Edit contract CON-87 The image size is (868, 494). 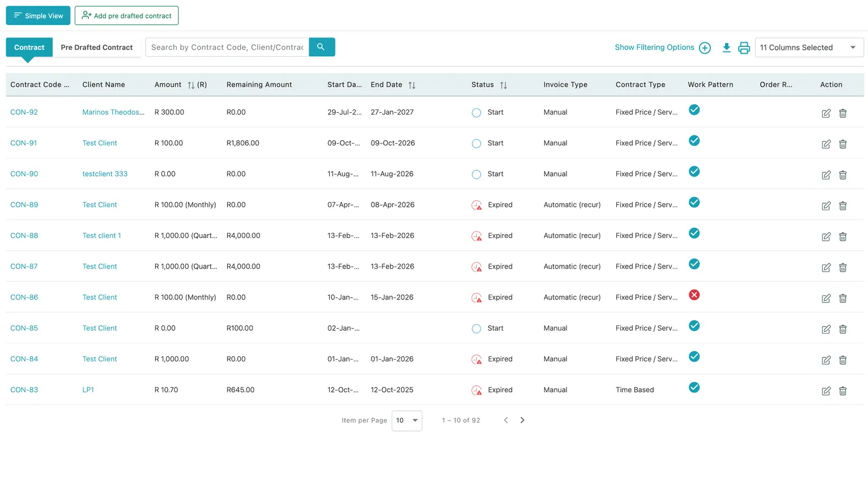pyautogui.click(x=826, y=268)
